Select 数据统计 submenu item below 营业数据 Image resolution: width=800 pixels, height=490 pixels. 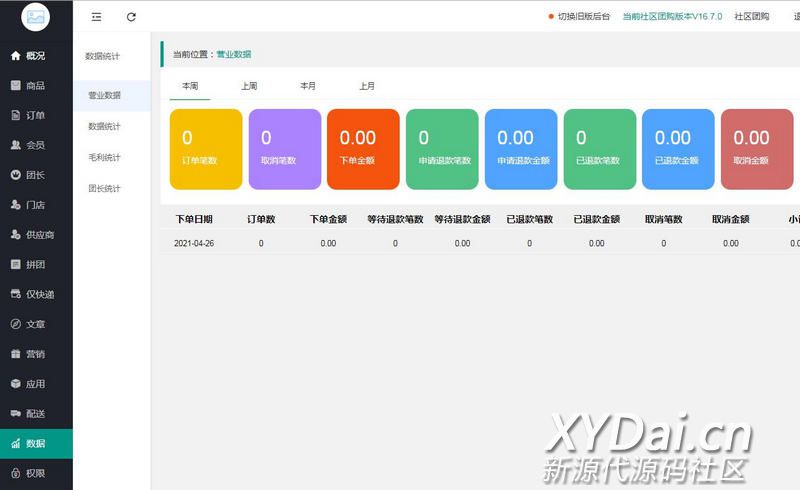coord(105,126)
